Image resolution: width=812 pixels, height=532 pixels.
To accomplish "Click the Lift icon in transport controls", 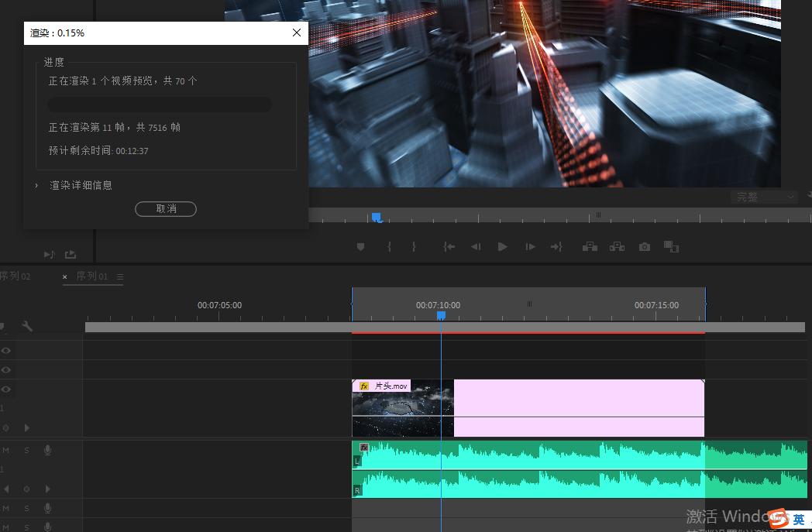I will pyautogui.click(x=590, y=247).
